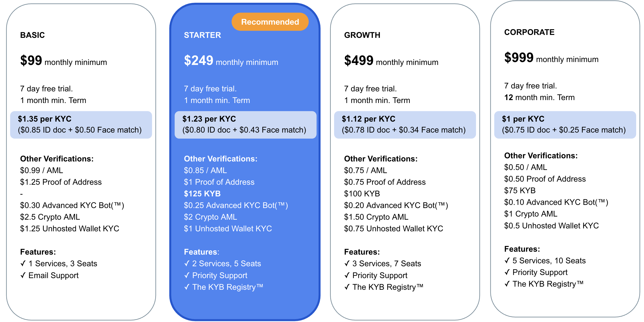This screenshot has height=322, width=644.
Task: Click checkmark beside 2 Services, 5 Seats
Action: point(187,264)
